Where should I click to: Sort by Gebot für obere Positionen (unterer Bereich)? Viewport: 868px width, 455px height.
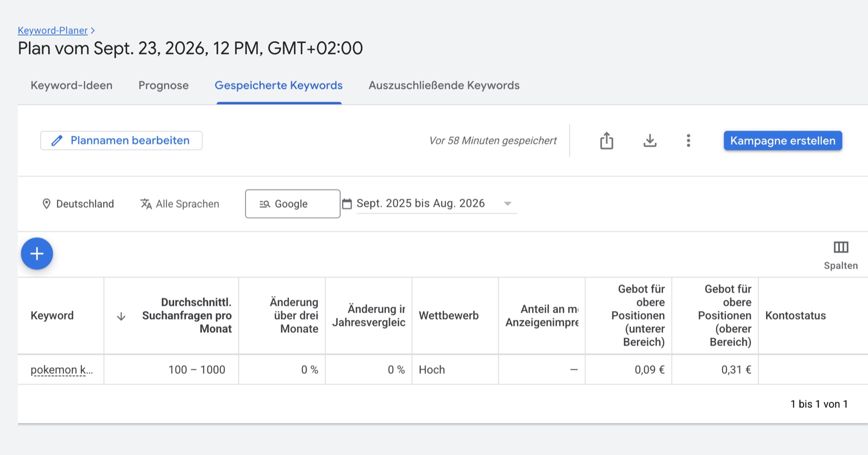pyautogui.click(x=638, y=315)
